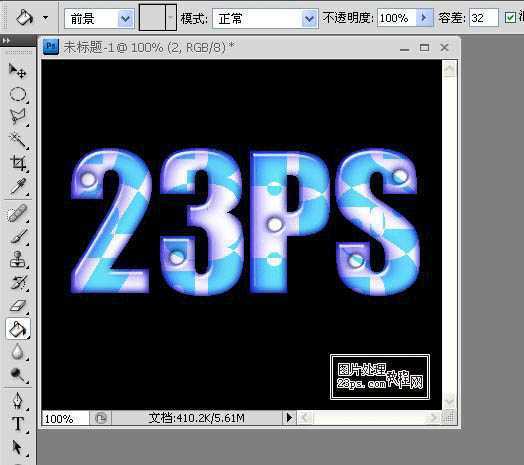Screen dimensions: 524x465
Task: Open the Paint Bucket tool preset picker
Action: tap(45, 18)
